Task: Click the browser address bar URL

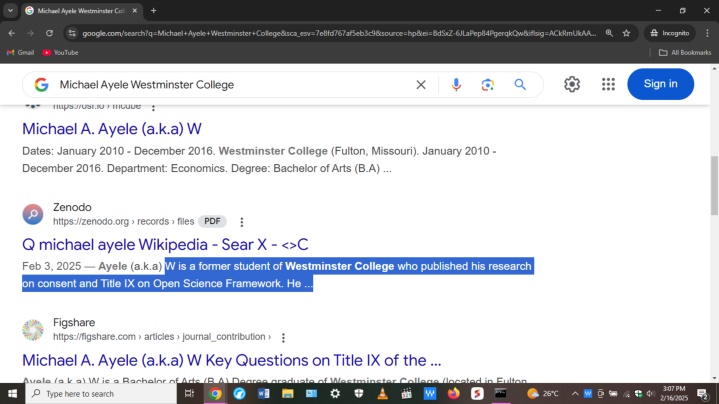Action: click(339, 33)
